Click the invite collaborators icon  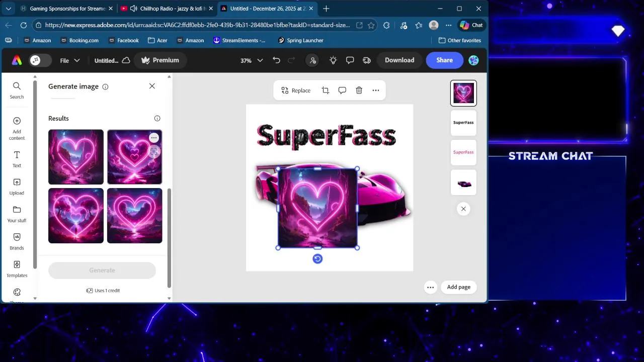pyautogui.click(x=313, y=60)
